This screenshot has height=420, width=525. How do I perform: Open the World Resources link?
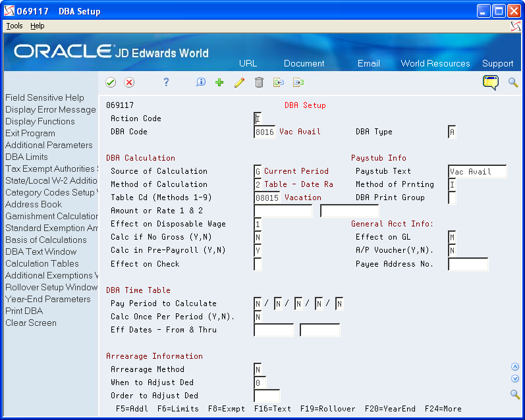(435, 64)
